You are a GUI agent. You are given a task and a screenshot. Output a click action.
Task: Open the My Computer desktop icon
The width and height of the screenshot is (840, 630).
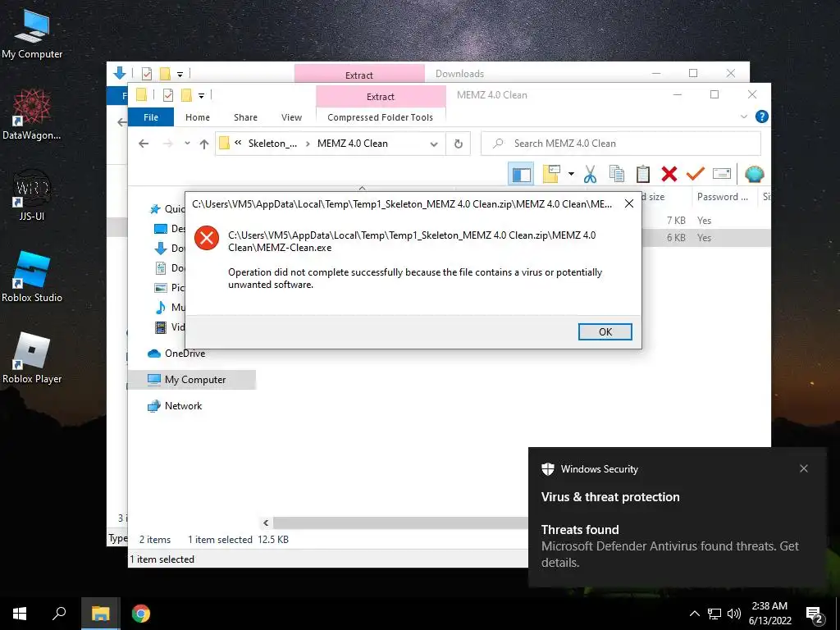coord(32,34)
